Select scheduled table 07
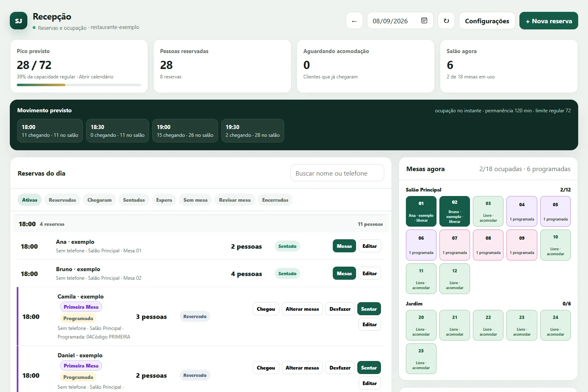Screen dimensions: 588x392 [454, 245]
